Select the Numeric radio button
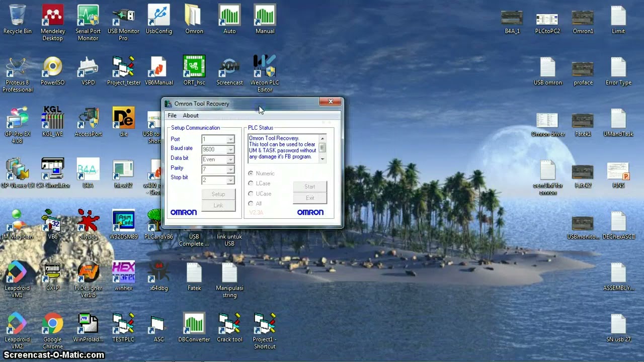 point(251,173)
